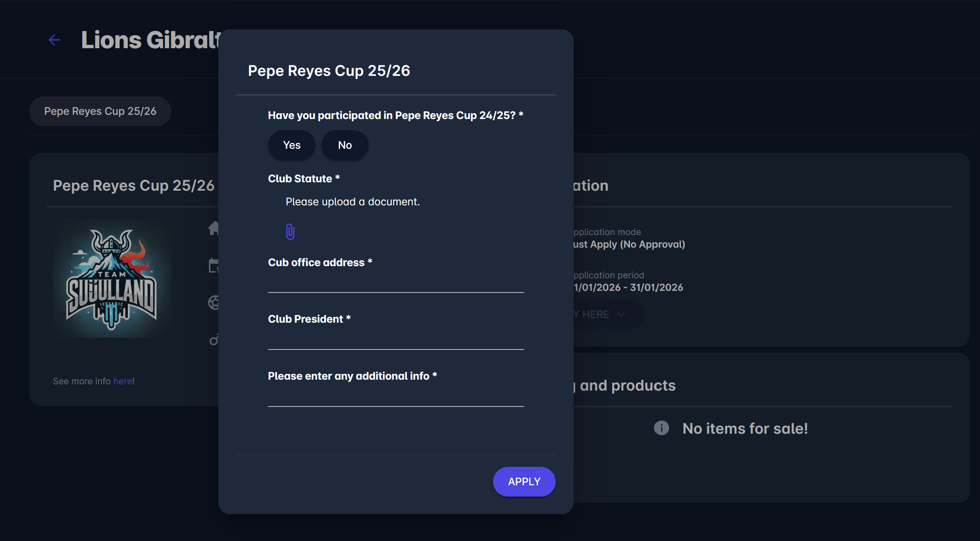Click the dialog title Pepe Reyes Cup 25/26
Screen dimensions: 980x541
(x=329, y=71)
